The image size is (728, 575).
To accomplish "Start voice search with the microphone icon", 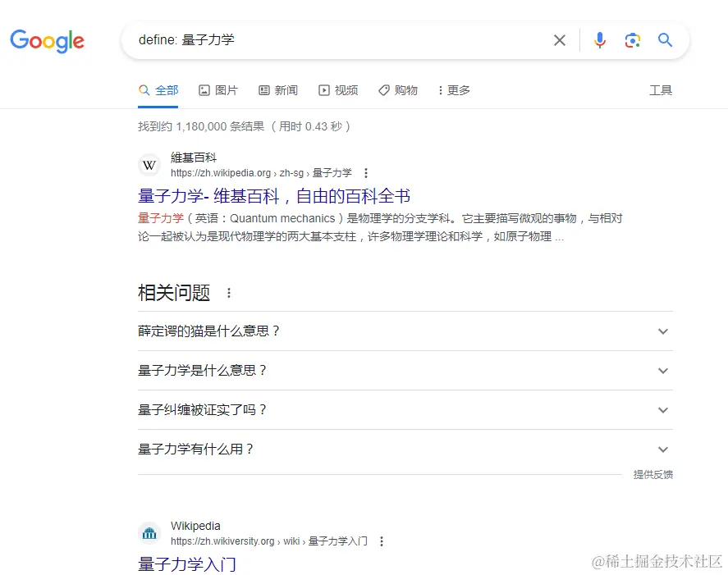I will coord(599,40).
